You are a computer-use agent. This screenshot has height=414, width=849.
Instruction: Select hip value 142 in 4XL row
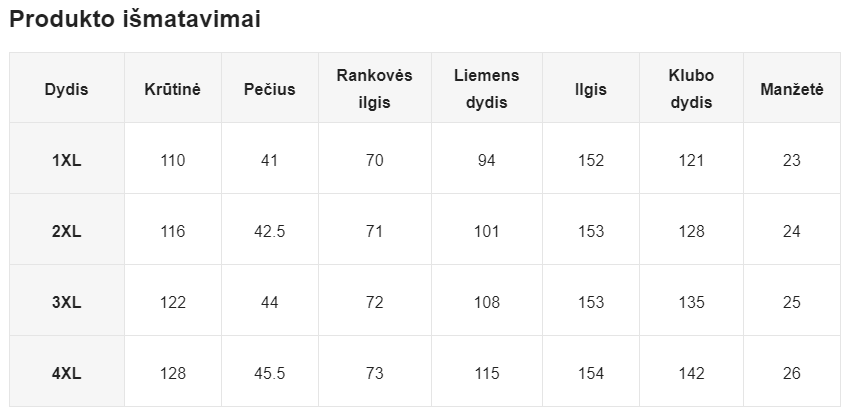(x=691, y=373)
